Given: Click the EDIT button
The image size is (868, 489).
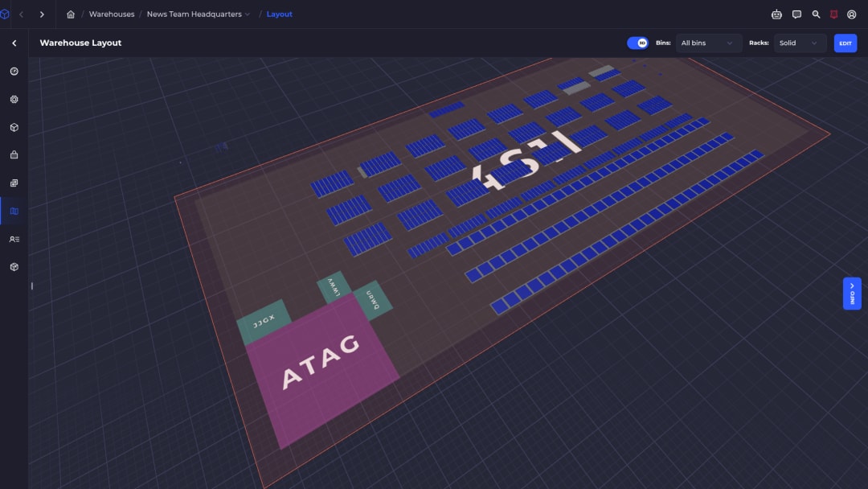Looking at the screenshot, I should 845,43.
